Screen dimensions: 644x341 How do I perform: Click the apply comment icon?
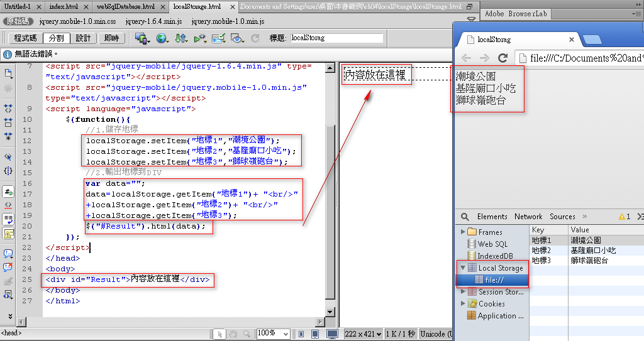tap(8, 254)
